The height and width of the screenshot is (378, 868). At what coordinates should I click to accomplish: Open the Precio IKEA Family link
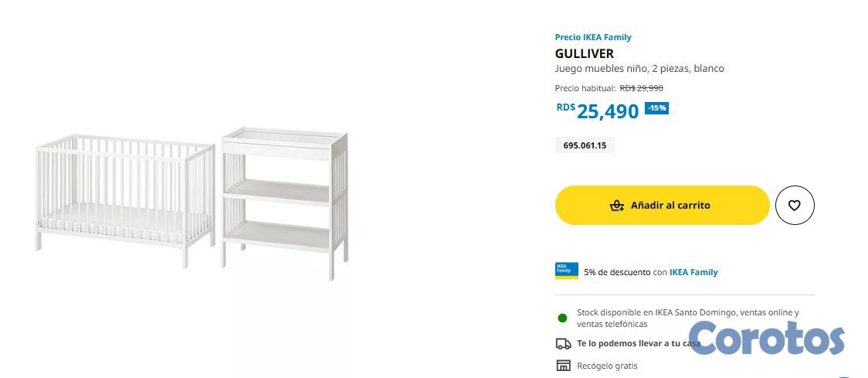(x=592, y=37)
